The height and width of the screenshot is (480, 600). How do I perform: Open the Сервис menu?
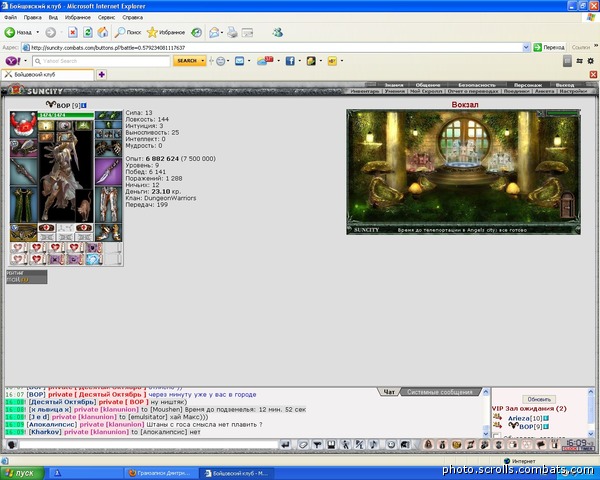pyautogui.click(x=106, y=17)
